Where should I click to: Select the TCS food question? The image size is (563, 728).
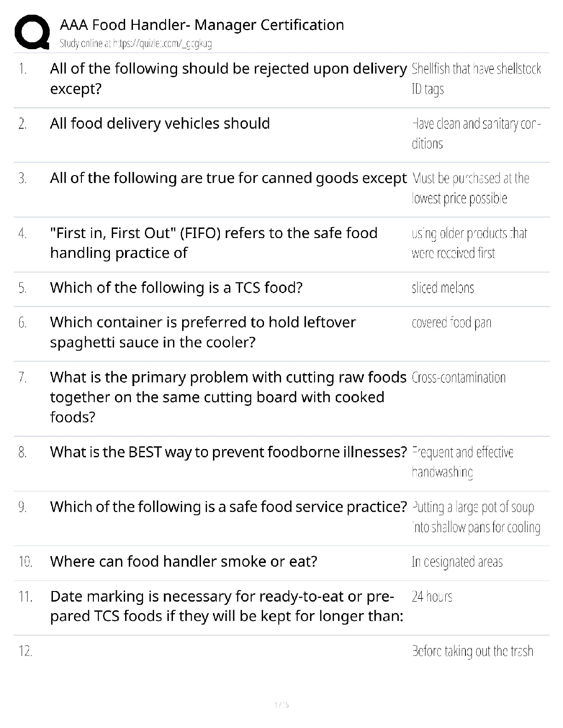[x=176, y=288]
